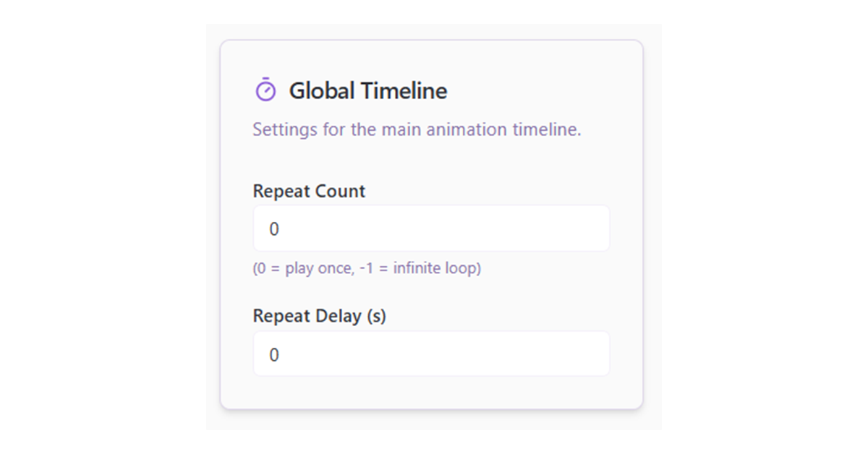Image resolution: width=868 pixels, height=454 pixels.
Task: Select the stopwatch icon beside Global Timeline
Action: click(x=266, y=90)
